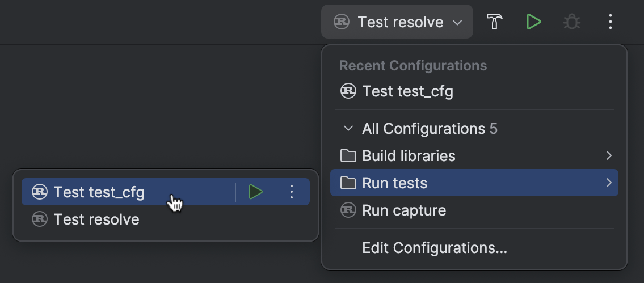Expand the Run tests submenu arrow
The image size is (644, 283).
[609, 183]
